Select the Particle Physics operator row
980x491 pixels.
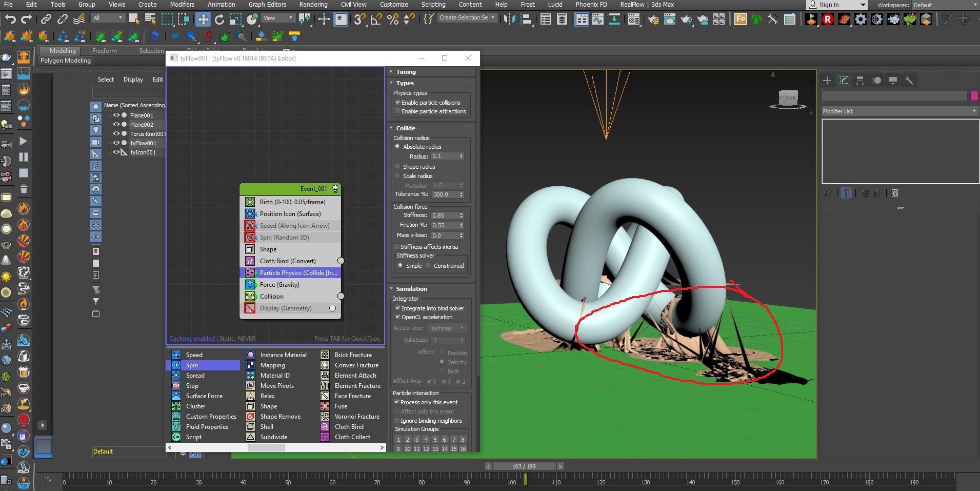tap(291, 273)
